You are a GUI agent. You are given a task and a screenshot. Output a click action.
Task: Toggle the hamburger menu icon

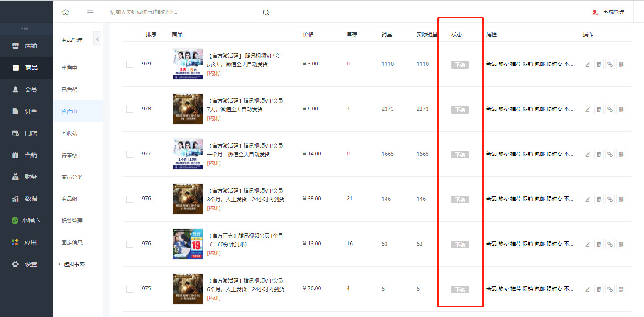(90, 12)
